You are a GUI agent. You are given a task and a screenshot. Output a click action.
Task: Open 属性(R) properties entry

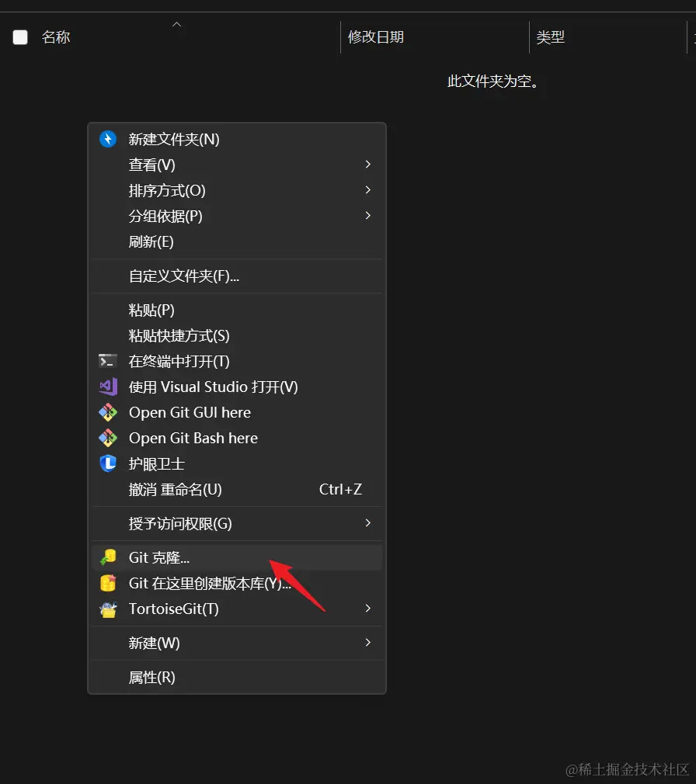click(237, 677)
